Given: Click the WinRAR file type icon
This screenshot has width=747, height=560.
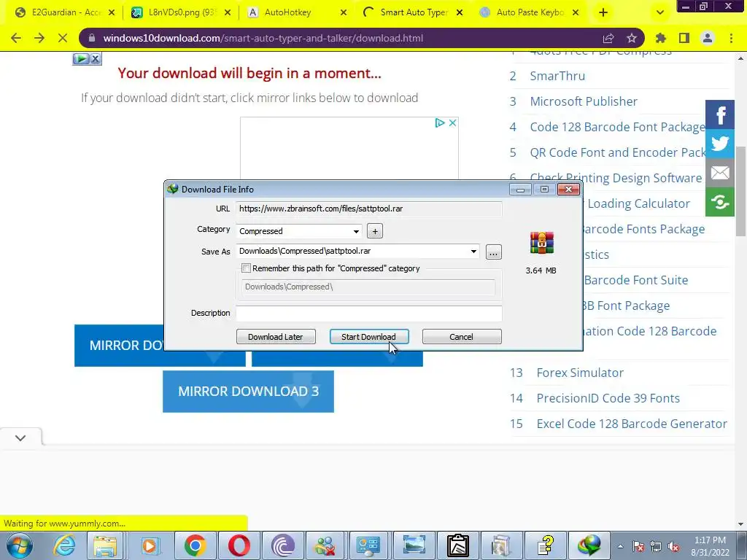Looking at the screenshot, I should (542, 243).
